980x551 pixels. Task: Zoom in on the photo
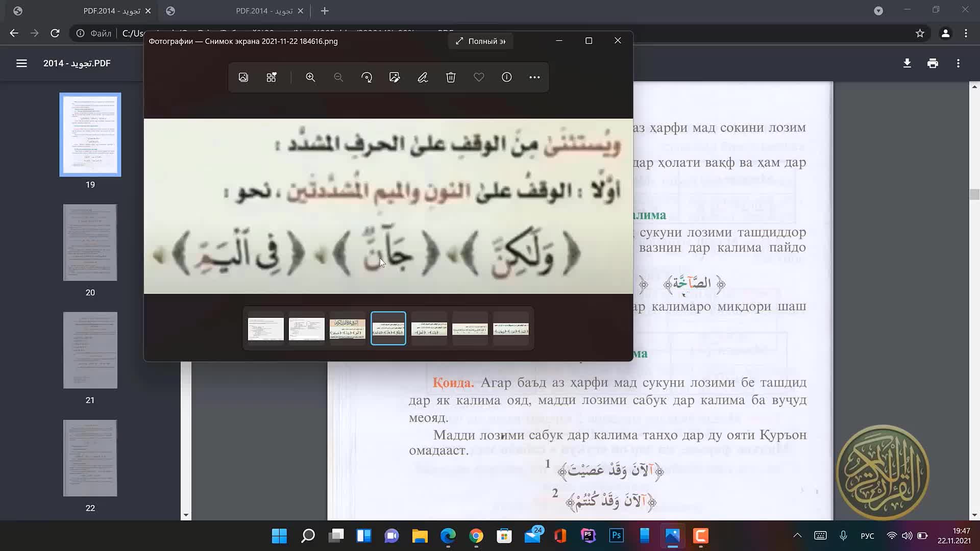pyautogui.click(x=310, y=77)
